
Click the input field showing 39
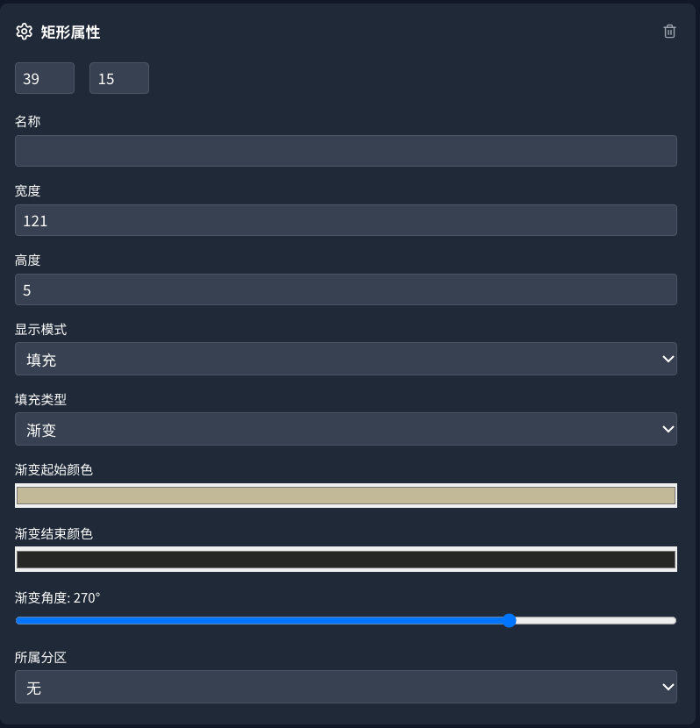tap(44, 78)
